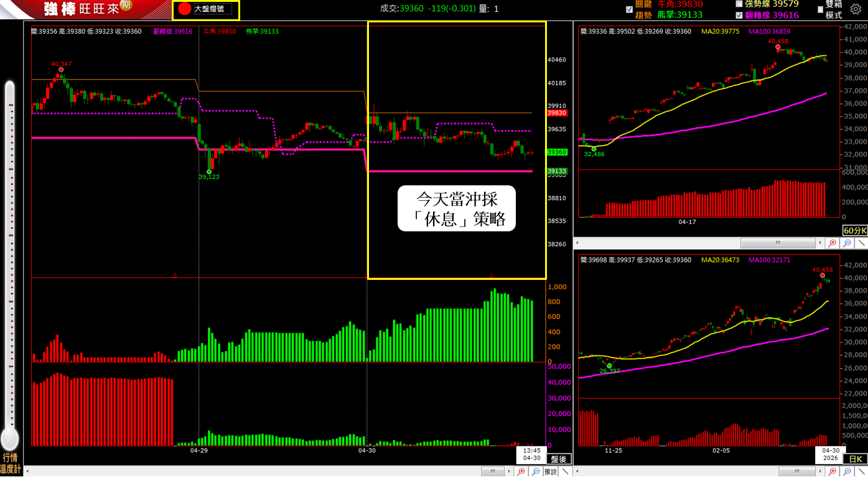Click the 盤後 after-hours button
This screenshot has width=868, height=477.
click(x=558, y=459)
